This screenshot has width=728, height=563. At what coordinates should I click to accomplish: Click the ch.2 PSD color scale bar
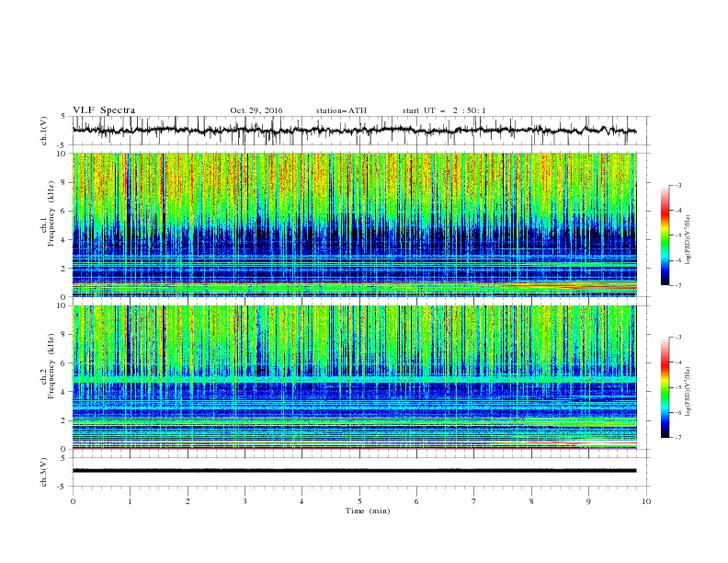tap(665, 387)
